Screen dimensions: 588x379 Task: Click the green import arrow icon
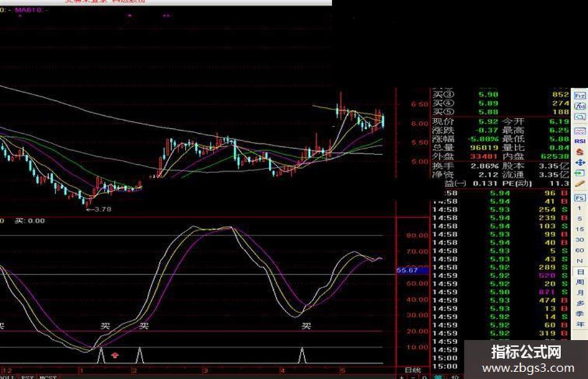(580, 173)
